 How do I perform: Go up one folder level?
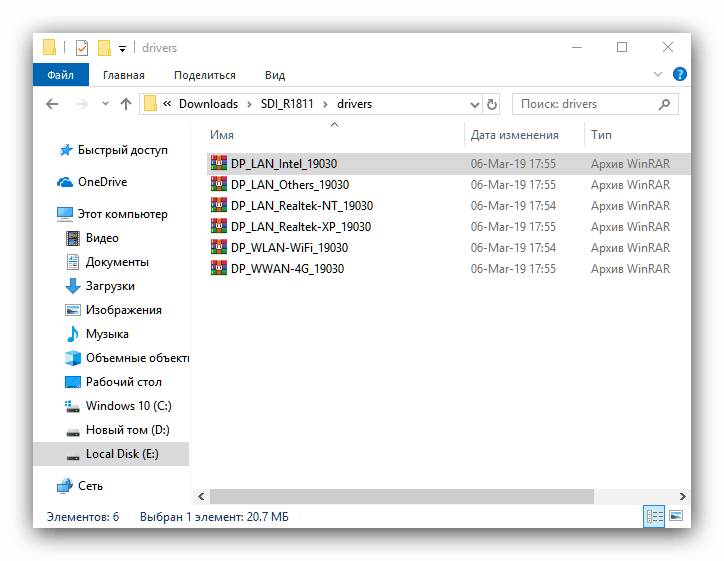coord(126,104)
